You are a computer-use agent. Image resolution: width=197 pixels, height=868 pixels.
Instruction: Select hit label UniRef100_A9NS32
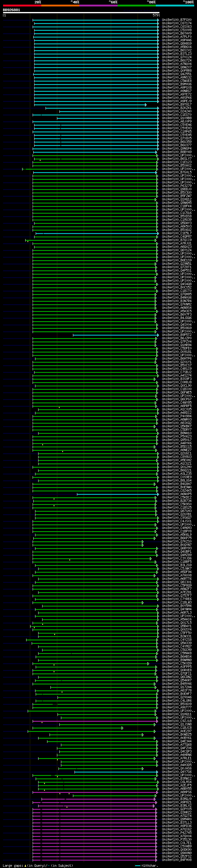177,78
